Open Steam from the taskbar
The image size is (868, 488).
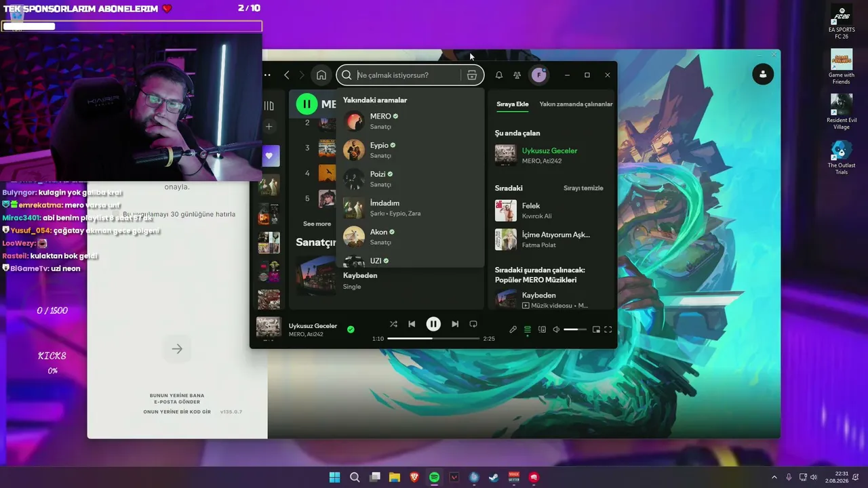click(x=494, y=477)
